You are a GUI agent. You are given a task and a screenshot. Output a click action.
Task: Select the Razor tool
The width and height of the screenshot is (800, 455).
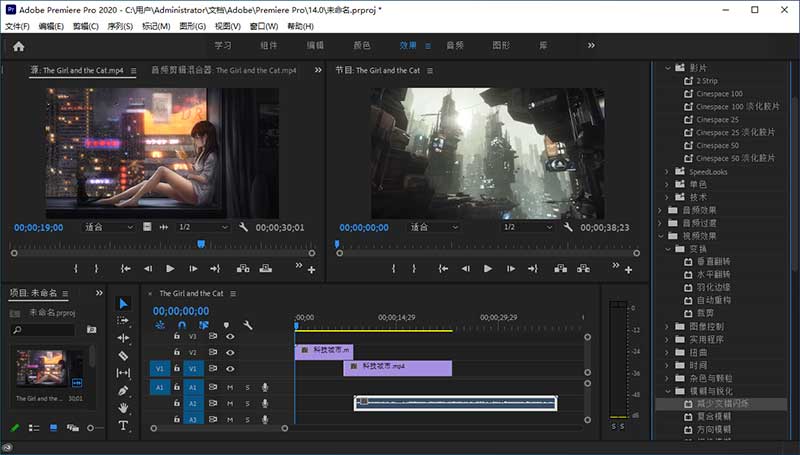pyautogui.click(x=123, y=356)
